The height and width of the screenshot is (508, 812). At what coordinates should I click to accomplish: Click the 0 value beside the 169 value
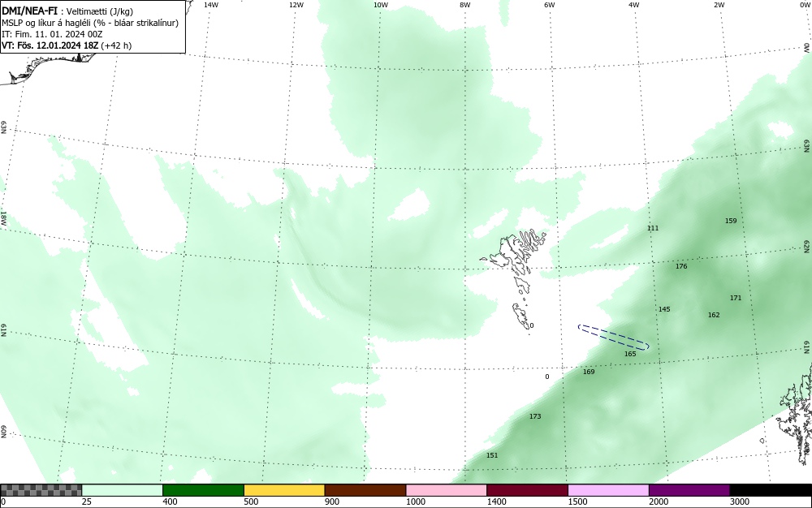(x=546, y=377)
